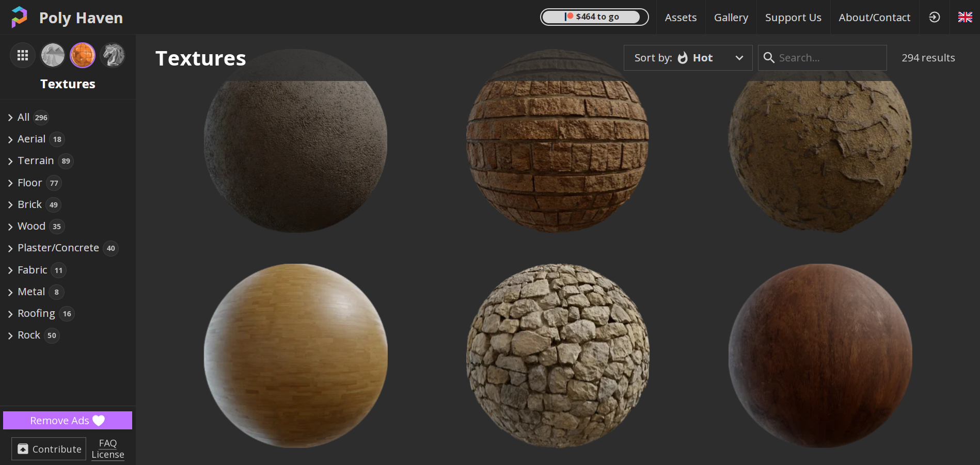Select the Roofing category label
Viewport: 980px width, 465px height.
(x=36, y=313)
